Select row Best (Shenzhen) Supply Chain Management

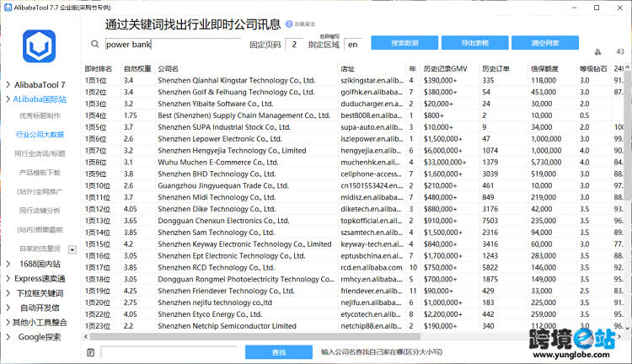pos(353,115)
